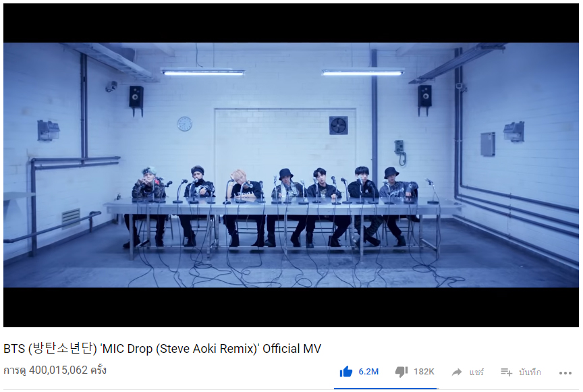
Task: Click the blue like-to-dislike ratio bar
Action: (x=385, y=389)
